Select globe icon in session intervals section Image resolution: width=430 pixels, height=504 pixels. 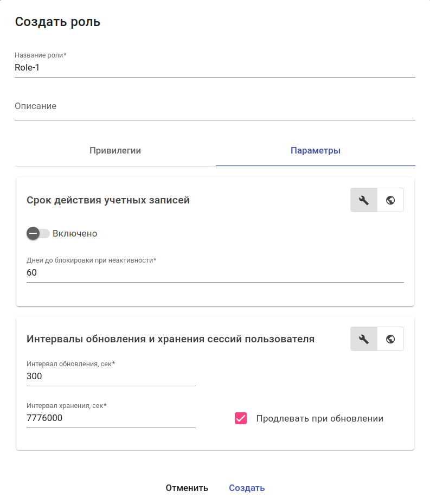pyautogui.click(x=390, y=339)
